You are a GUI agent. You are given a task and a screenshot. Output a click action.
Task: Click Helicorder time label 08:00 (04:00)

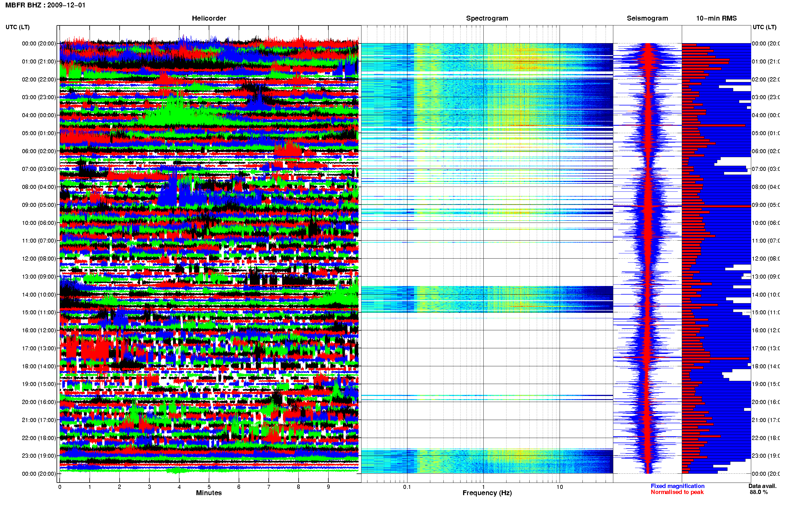click(x=39, y=187)
